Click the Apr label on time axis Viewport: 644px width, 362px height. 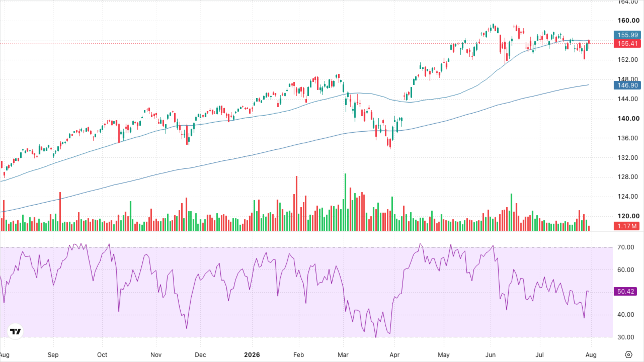pyautogui.click(x=394, y=355)
